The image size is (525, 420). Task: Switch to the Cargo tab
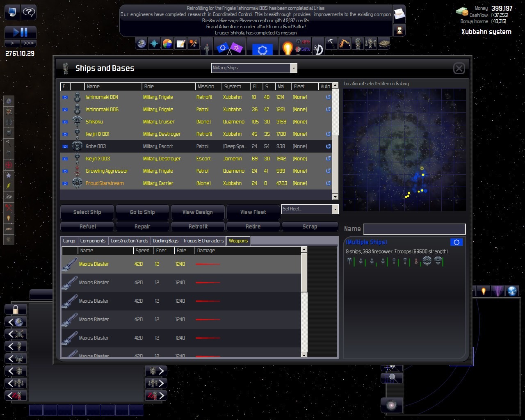tap(69, 241)
